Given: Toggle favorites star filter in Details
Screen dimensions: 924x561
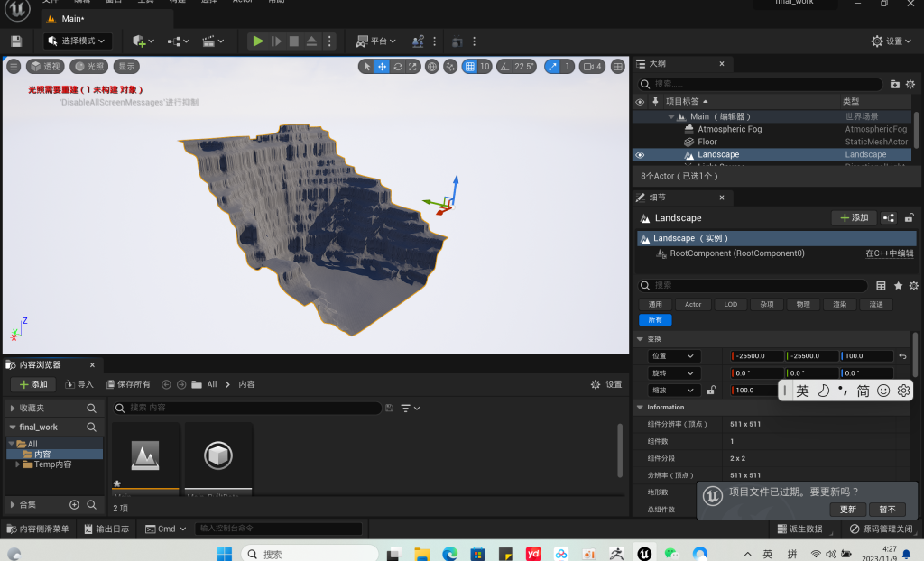Looking at the screenshot, I should click(898, 286).
